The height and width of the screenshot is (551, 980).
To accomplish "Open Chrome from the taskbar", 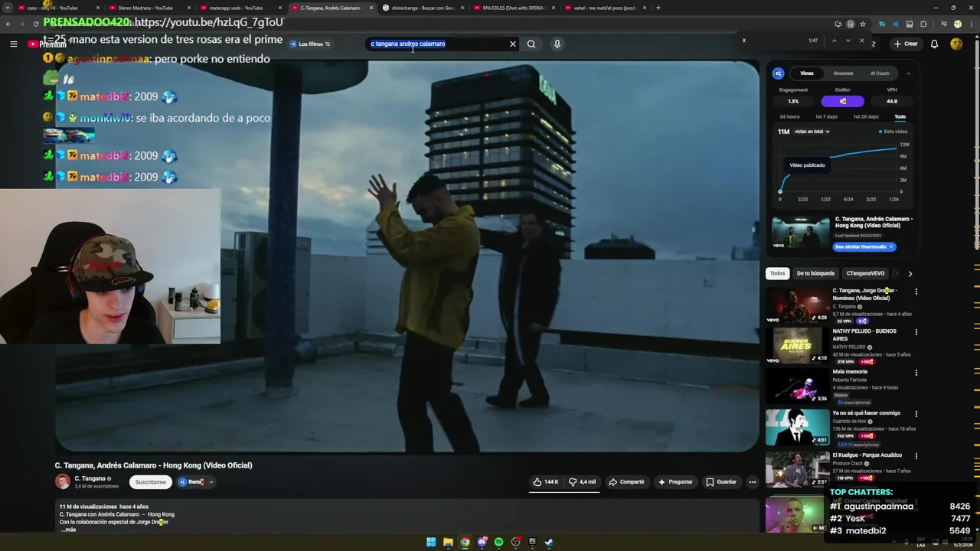I will (x=465, y=543).
